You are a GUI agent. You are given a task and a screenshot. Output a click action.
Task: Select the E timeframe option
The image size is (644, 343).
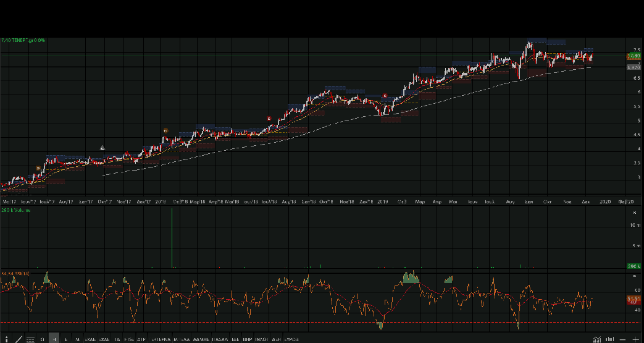(65, 339)
